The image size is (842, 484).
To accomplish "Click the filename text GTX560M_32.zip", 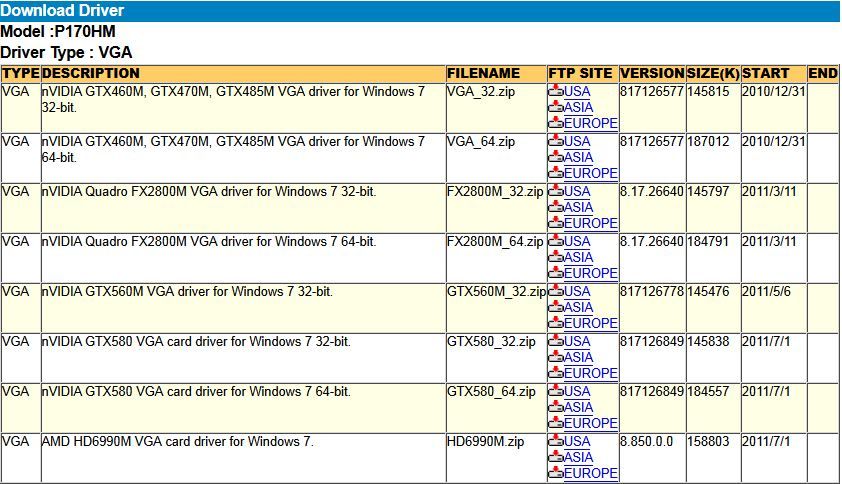I will (x=497, y=292).
